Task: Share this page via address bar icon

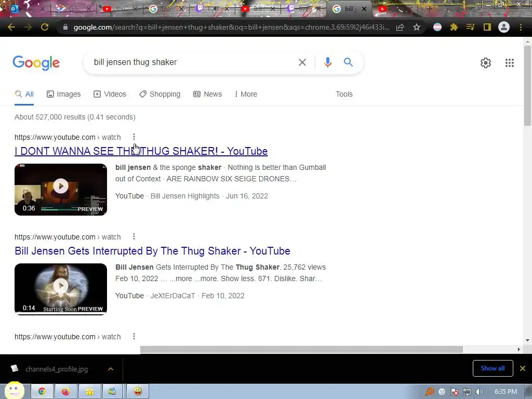Action: (x=400, y=27)
